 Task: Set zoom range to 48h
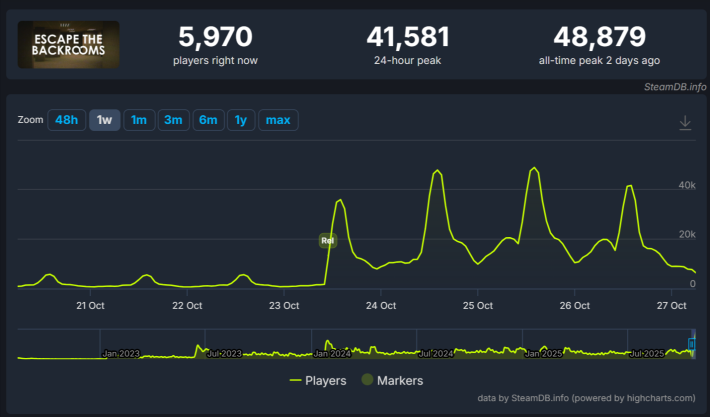[67, 120]
